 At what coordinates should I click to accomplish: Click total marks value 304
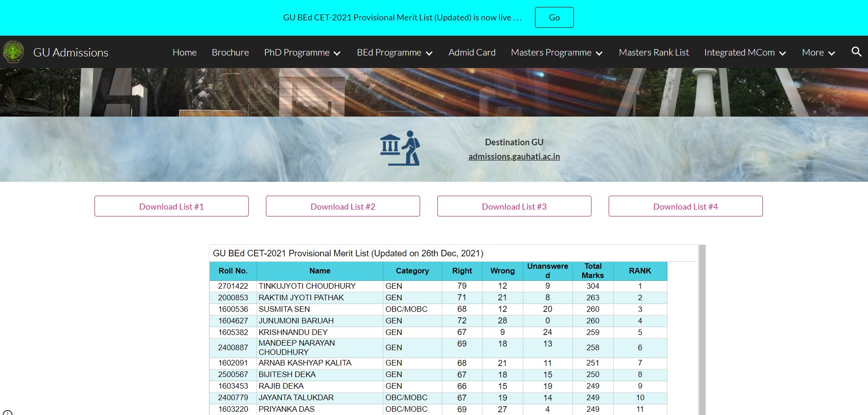[x=593, y=286]
